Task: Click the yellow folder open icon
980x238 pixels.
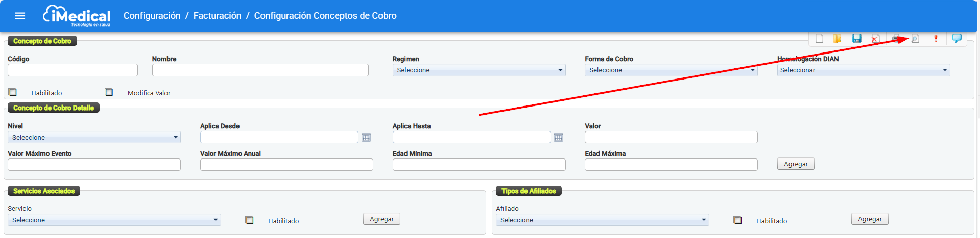Action: pos(837,39)
